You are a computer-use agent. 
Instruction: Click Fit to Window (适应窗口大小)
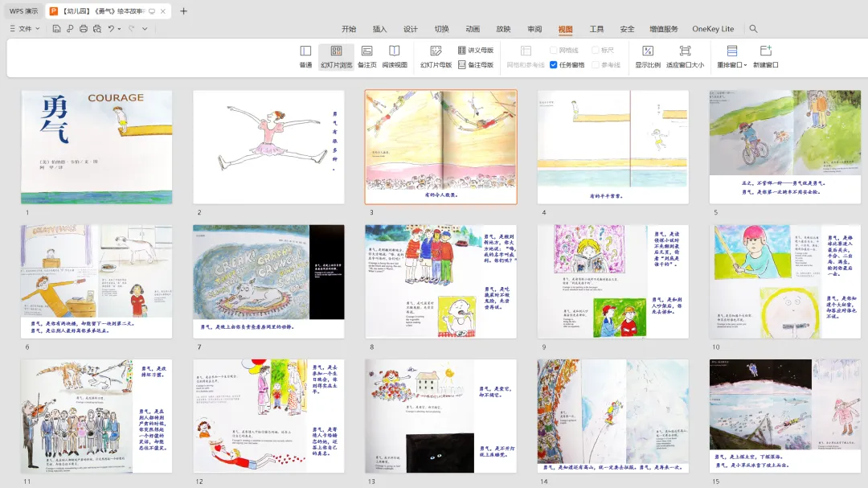[x=685, y=57]
